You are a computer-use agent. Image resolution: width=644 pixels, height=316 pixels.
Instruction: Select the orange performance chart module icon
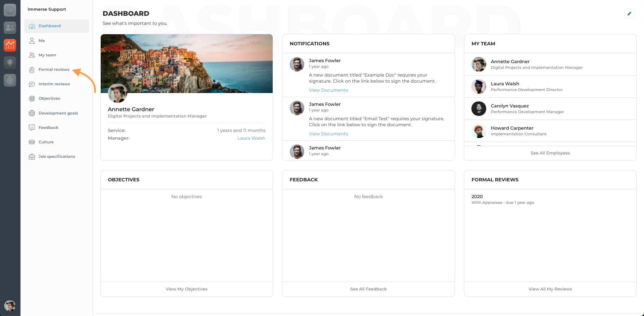point(10,45)
